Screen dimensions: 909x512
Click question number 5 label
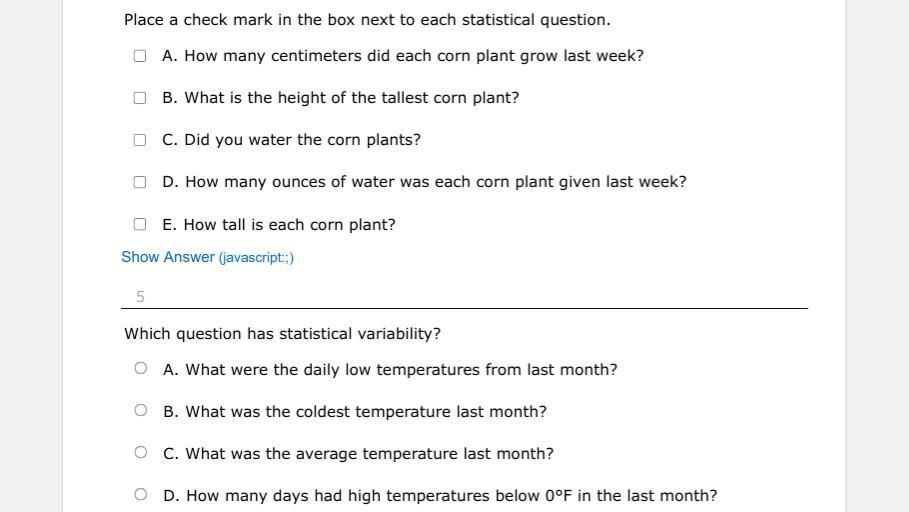(x=140, y=297)
